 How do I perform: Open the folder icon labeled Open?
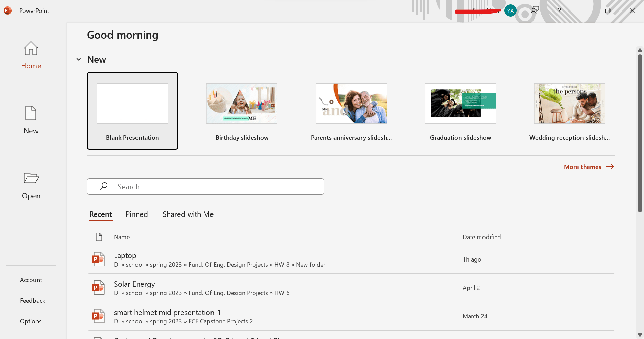(31, 178)
